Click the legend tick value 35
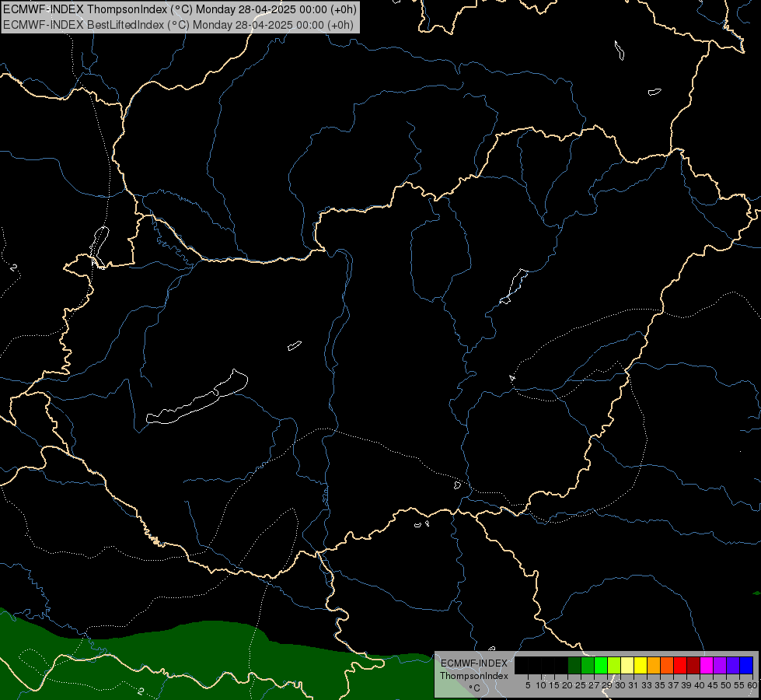 (660, 685)
